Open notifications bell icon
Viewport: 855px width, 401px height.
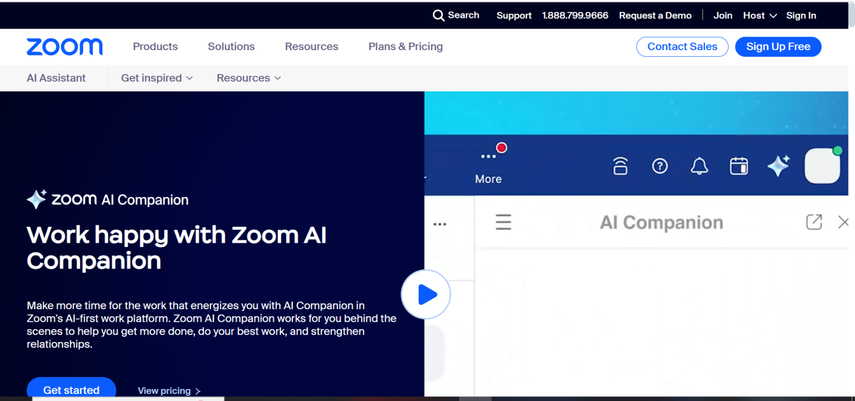tap(699, 166)
